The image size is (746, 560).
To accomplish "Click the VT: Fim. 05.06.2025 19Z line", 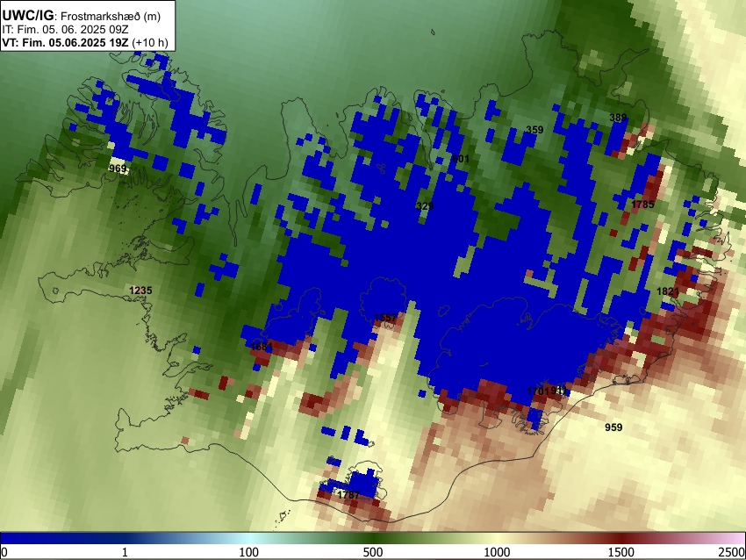I will [84, 42].
